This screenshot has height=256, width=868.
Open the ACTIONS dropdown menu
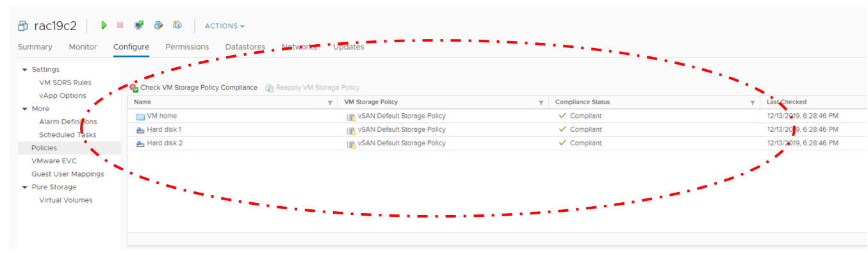tap(224, 26)
